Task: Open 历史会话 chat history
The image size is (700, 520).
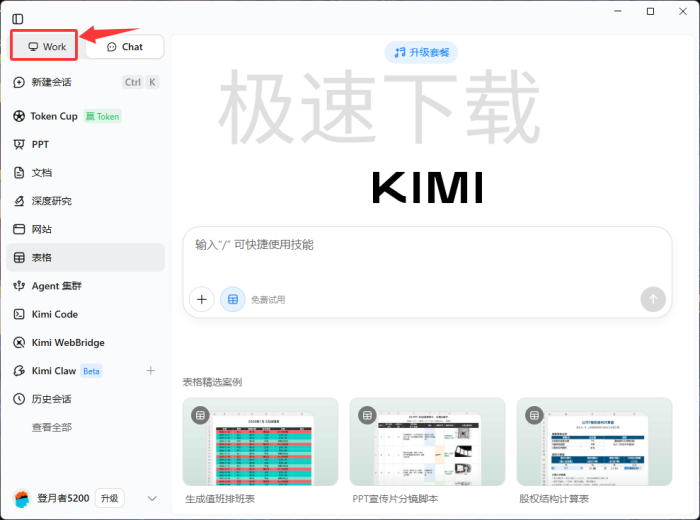Action: [86, 399]
